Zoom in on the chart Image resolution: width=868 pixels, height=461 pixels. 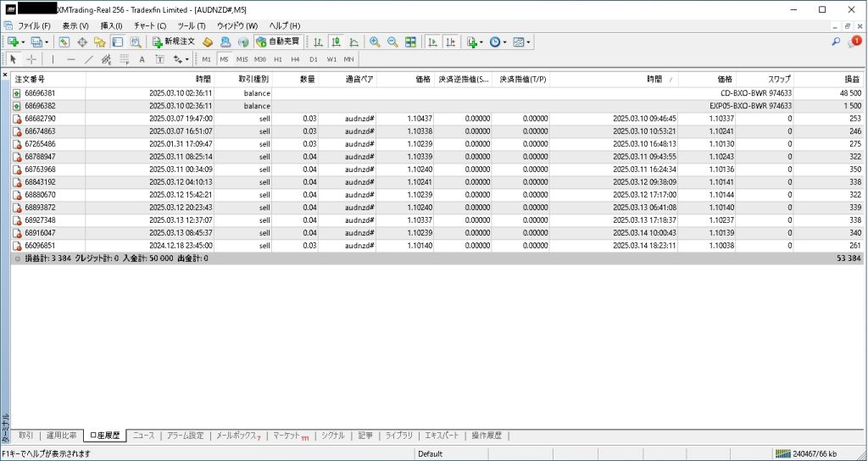tap(374, 42)
